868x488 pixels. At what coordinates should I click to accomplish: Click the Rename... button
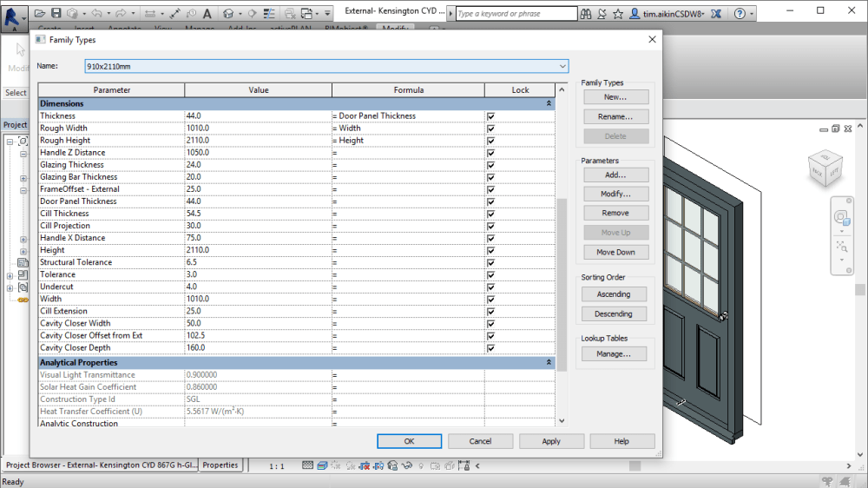615,117
